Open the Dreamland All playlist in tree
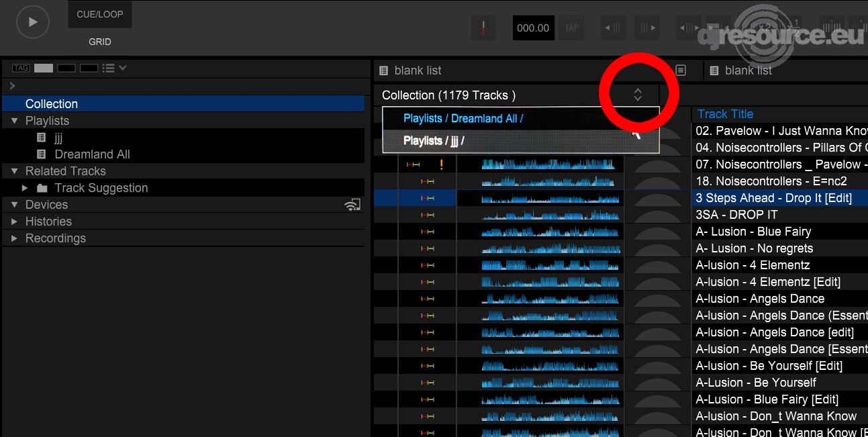Viewport: 868px width, 437px height. [x=93, y=154]
